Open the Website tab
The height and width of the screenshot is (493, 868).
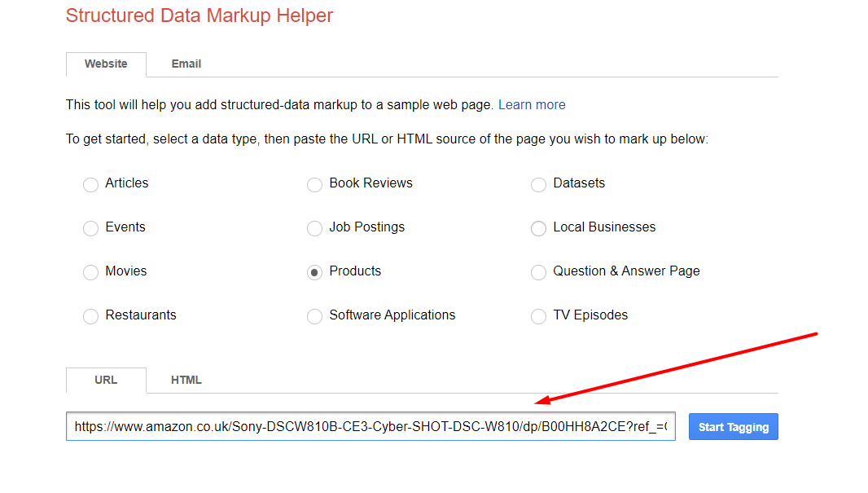106,64
